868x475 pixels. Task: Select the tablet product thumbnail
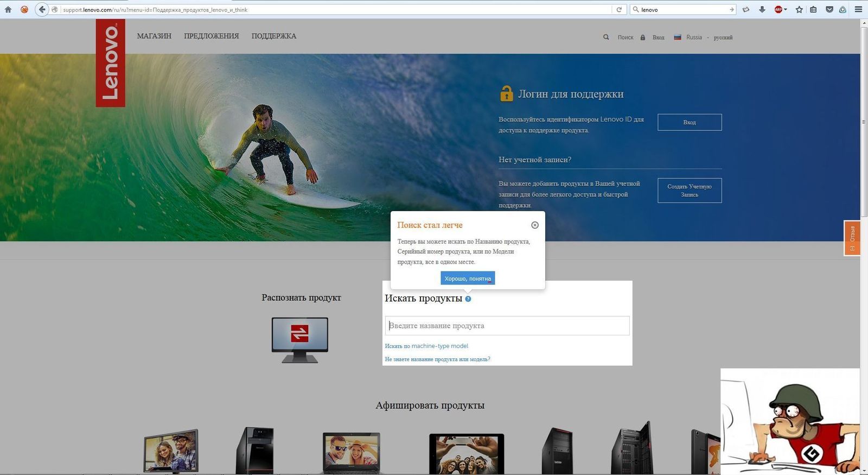click(467, 454)
